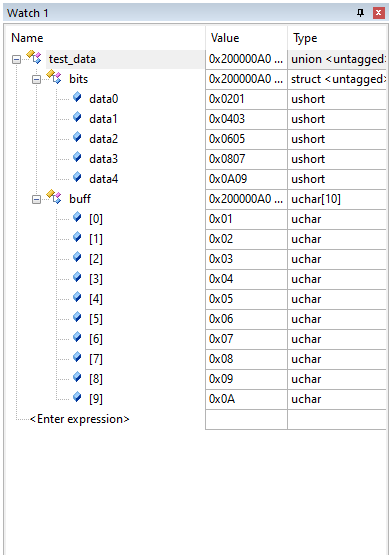Collapse the test_data tree node
Screen dimensions: 389x555
pos(16,59)
